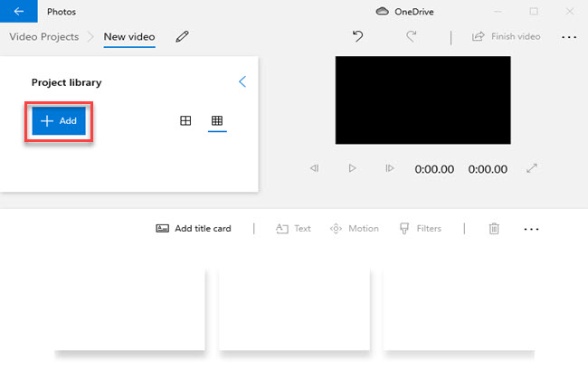Screen dimensions: 588x389
Task: Step forward one frame
Action: pos(389,168)
